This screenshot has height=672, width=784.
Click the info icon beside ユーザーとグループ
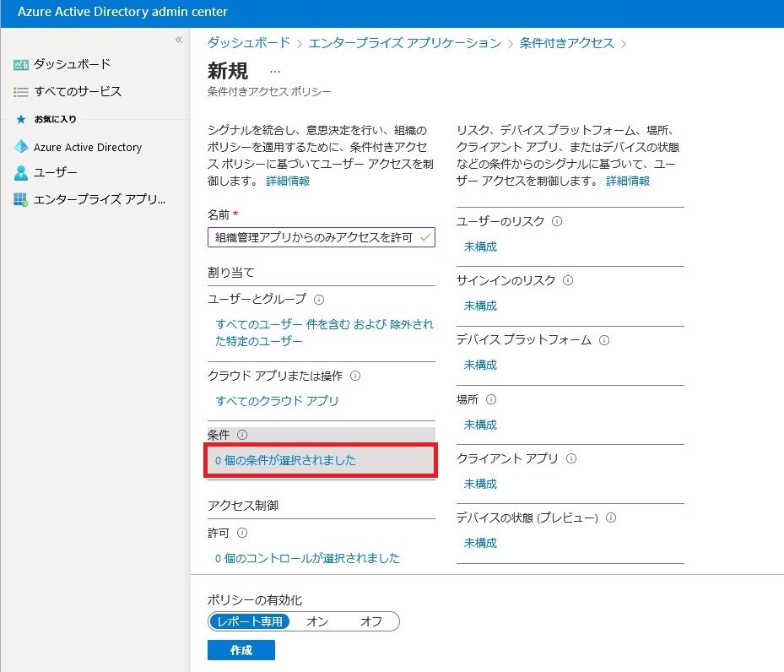tap(318, 300)
